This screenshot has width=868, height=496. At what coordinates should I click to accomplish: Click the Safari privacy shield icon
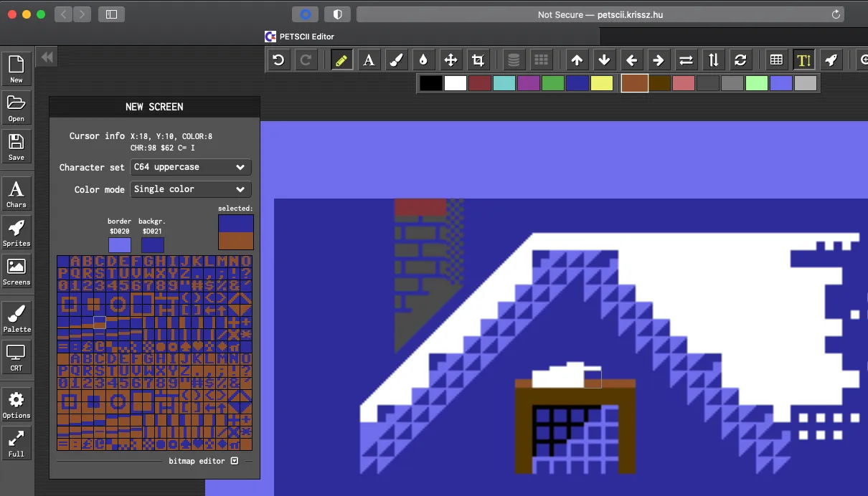coord(338,14)
